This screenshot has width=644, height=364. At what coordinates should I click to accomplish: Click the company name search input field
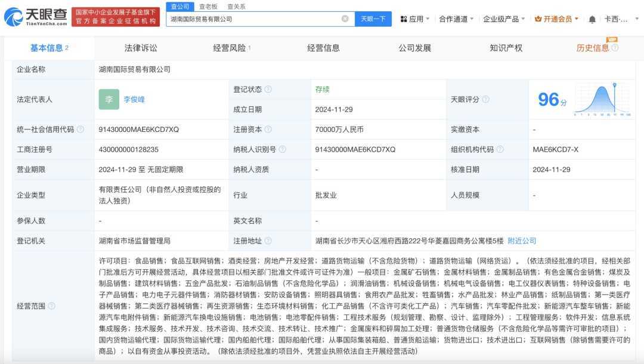pos(253,19)
